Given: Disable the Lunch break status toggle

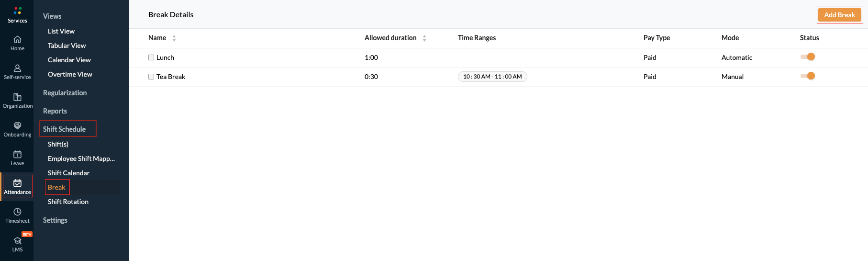Looking at the screenshot, I should [808, 57].
